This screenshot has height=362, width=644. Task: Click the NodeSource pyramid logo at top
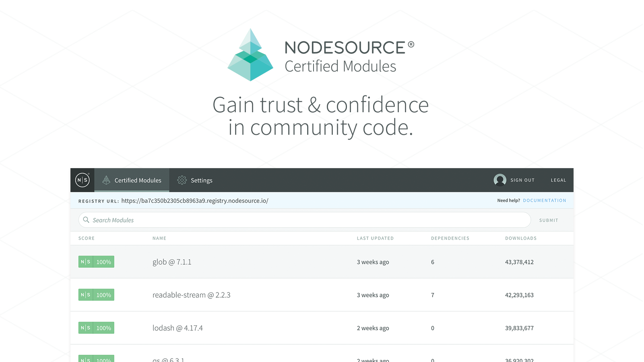point(250,55)
